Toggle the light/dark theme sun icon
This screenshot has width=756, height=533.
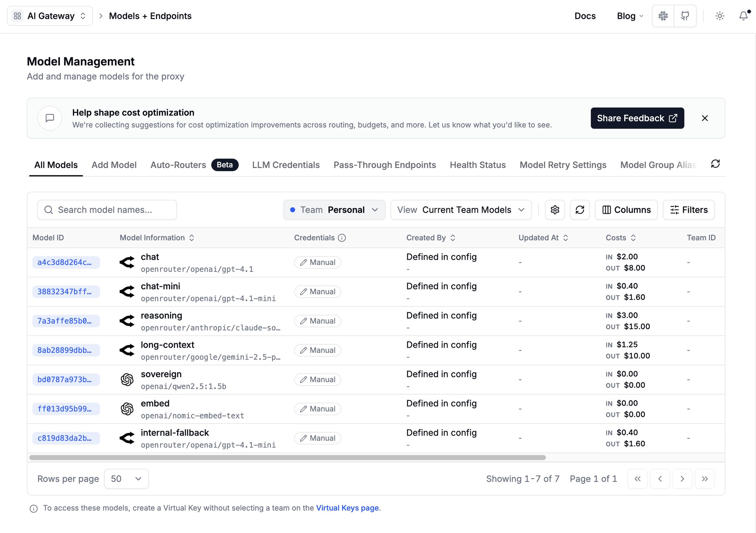[x=719, y=16]
